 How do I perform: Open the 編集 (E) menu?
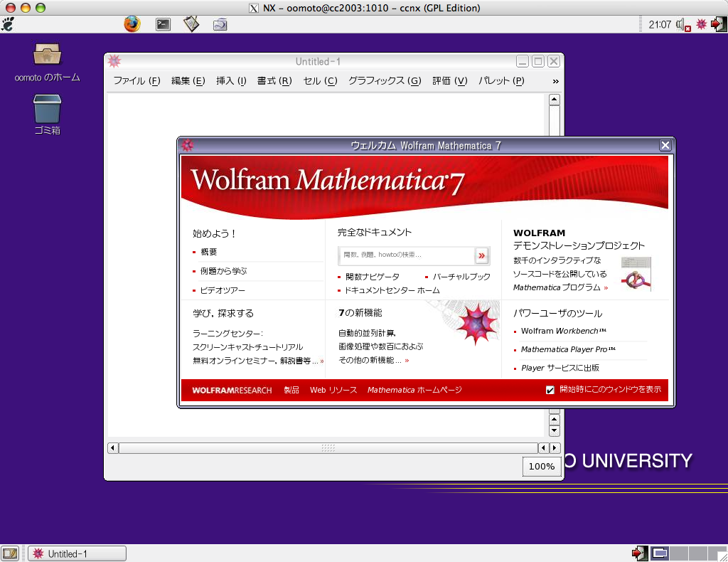[x=188, y=81]
